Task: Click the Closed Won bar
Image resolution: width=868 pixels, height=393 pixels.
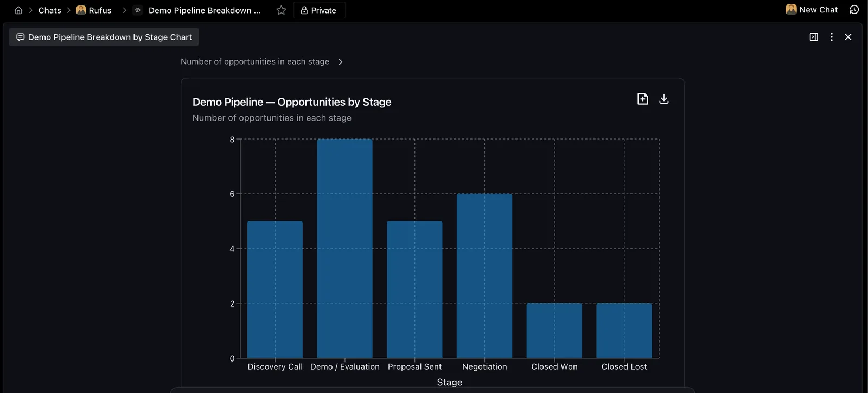Action: (x=554, y=331)
